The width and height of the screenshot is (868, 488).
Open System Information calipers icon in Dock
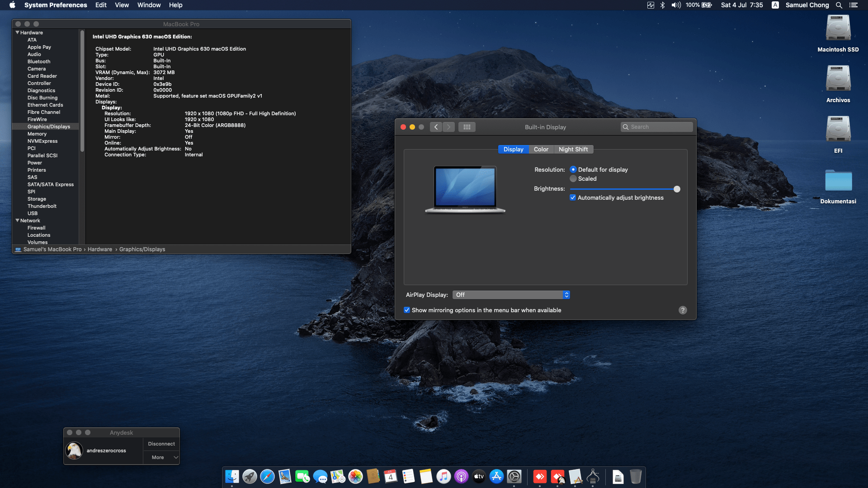point(593,476)
